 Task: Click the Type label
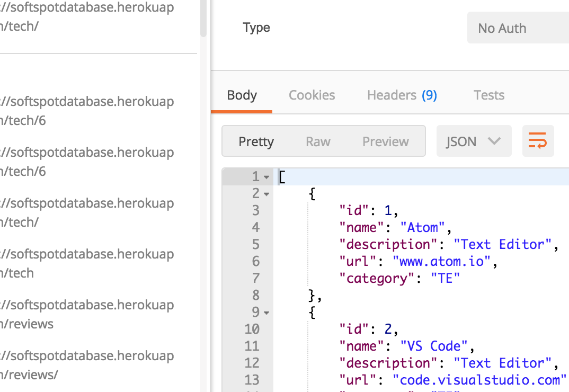pyautogui.click(x=256, y=28)
